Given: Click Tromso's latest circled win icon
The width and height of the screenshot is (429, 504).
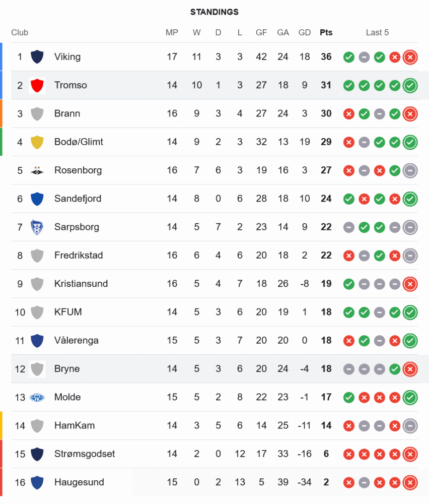Looking at the screenshot, I should 410,85.
